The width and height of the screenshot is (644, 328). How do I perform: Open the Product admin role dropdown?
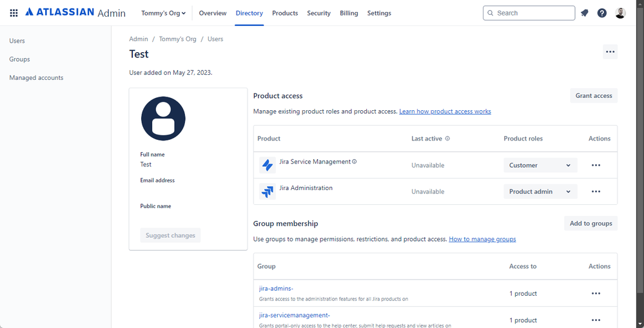tap(540, 191)
